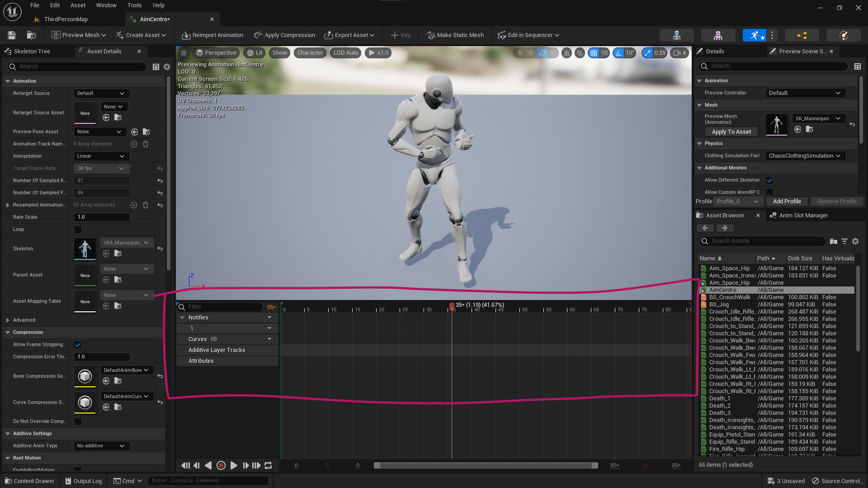
Task: Toggle the Loop checkbox in Animation settings
Action: 77,229
